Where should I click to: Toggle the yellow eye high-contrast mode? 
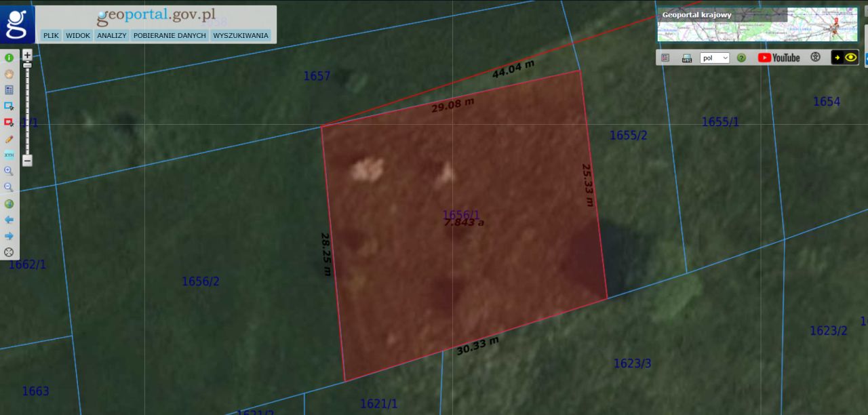pos(845,58)
